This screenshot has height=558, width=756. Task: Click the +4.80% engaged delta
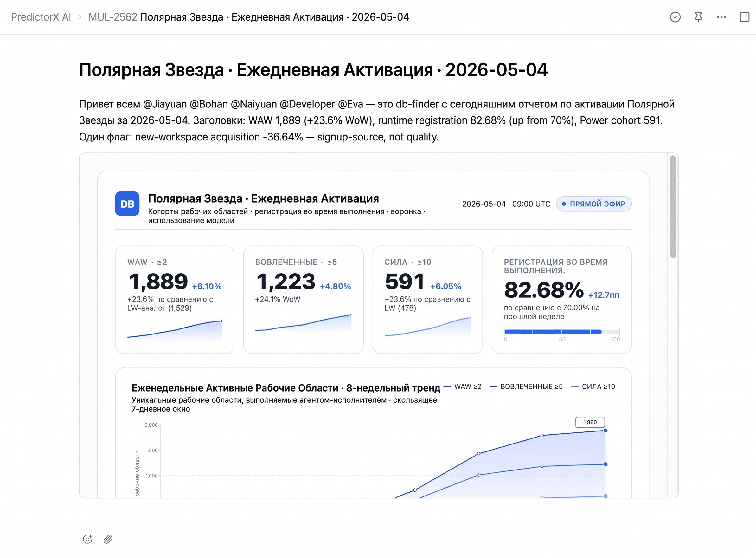click(x=335, y=286)
